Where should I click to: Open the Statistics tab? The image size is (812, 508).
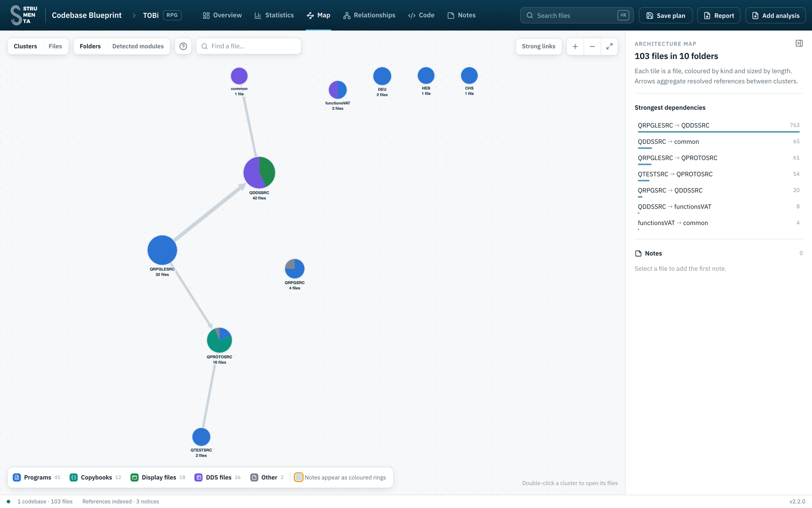[x=274, y=15]
